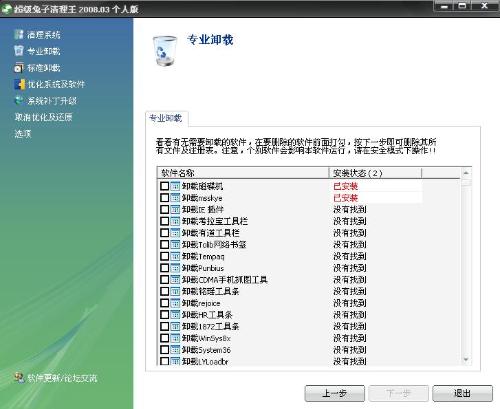This screenshot has height=409, width=500.
Task: Enable the 卸载rejoice checkbox
Action: [x=164, y=303]
